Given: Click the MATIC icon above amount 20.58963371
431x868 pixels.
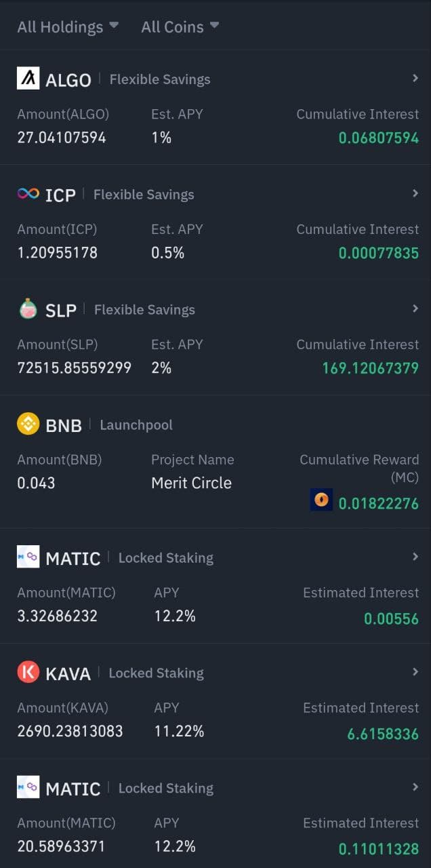Looking at the screenshot, I should coord(28,787).
